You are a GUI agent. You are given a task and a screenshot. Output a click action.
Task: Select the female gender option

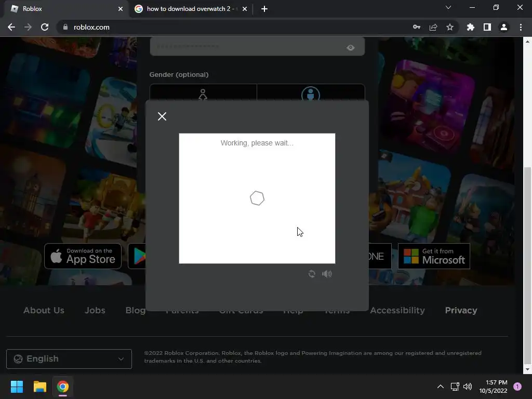coord(203,92)
